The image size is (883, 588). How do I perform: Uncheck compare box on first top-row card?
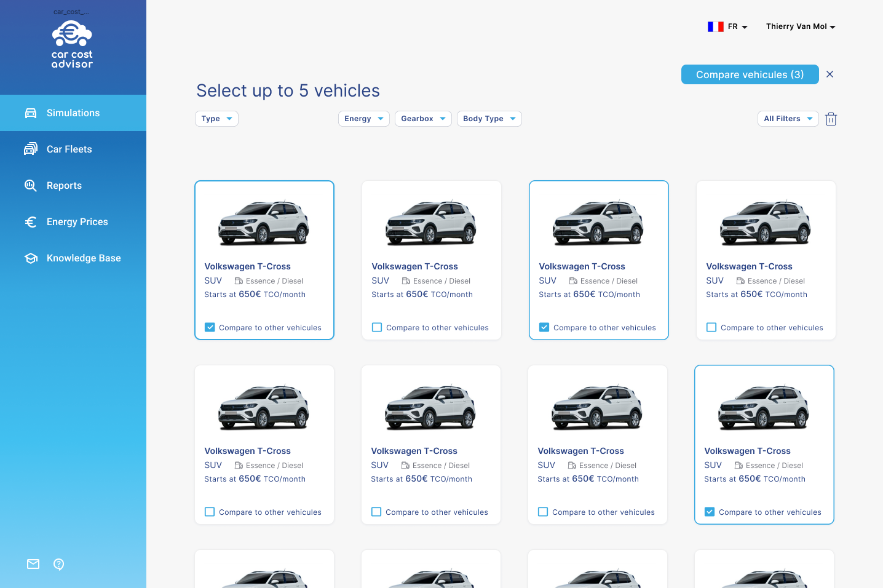[x=210, y=327]
